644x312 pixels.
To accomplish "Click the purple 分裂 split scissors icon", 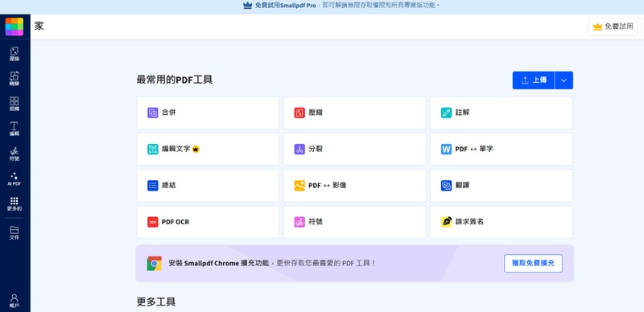I will [x=299, y=149].
